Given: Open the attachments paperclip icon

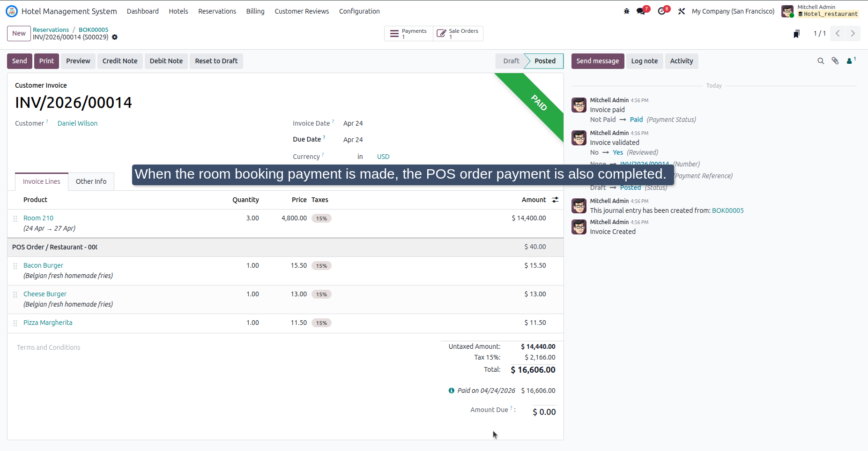Looking at the screenshot, I should click(835, 61).
